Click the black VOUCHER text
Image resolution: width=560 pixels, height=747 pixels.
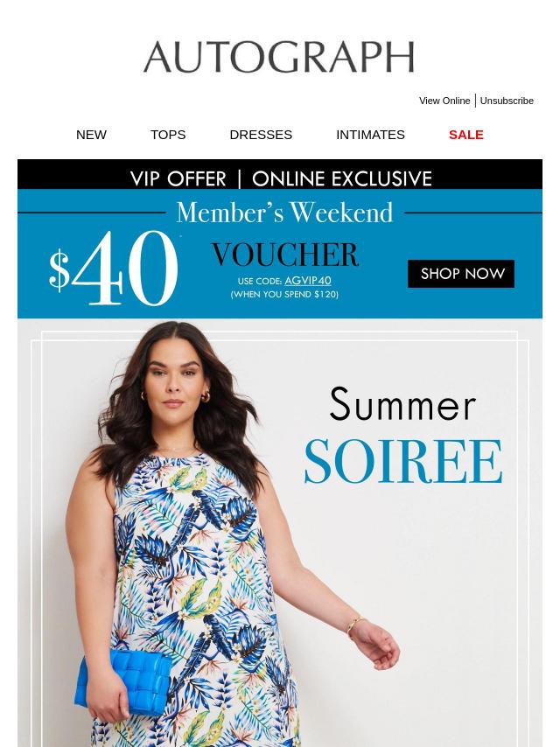[284, 255]
